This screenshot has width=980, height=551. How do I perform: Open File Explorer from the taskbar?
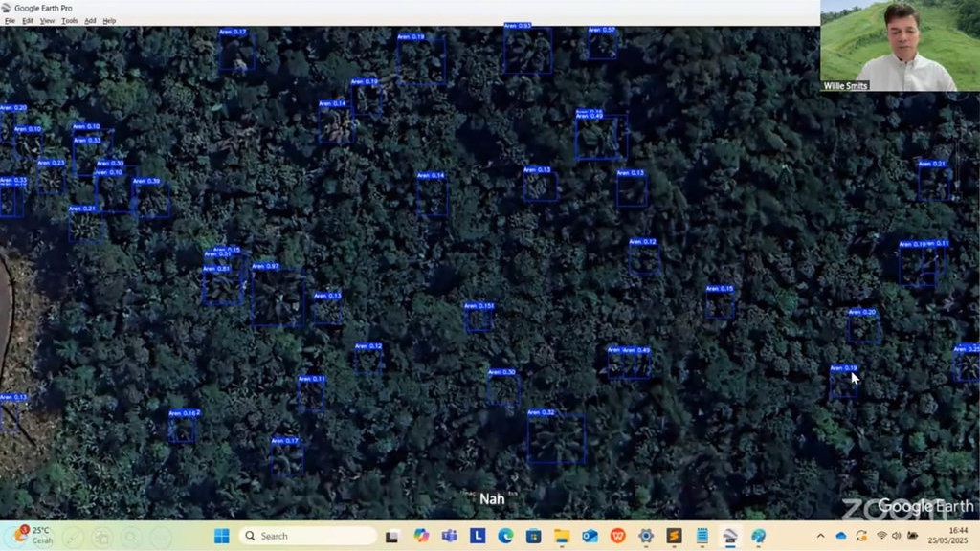pyautogui.click(x=562, y=536)
